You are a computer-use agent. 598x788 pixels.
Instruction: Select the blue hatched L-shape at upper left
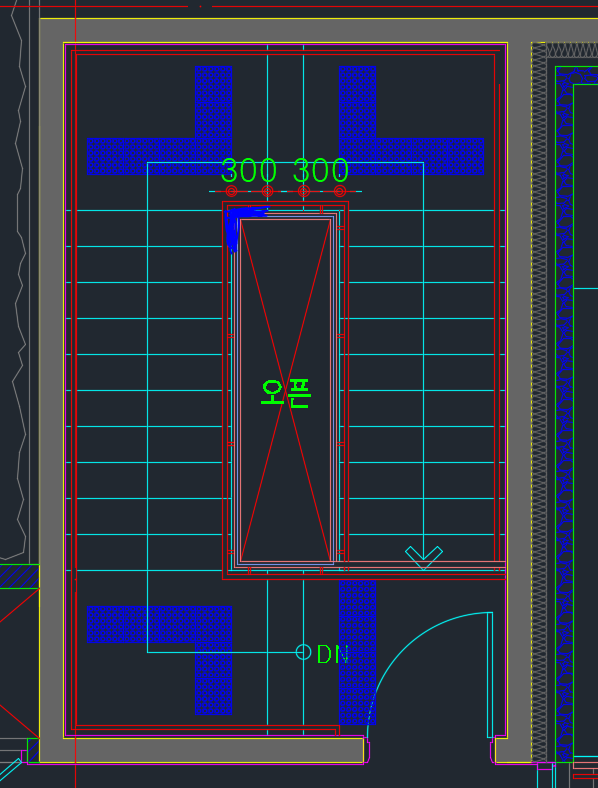coord(213,156)
